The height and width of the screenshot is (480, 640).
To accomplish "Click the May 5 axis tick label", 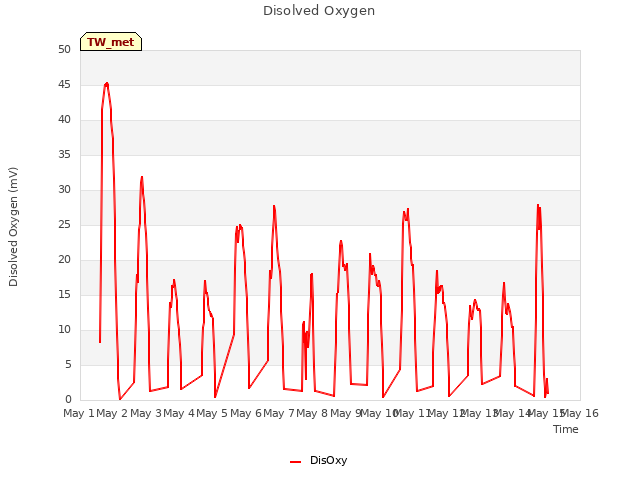I will tap(212, 413).
